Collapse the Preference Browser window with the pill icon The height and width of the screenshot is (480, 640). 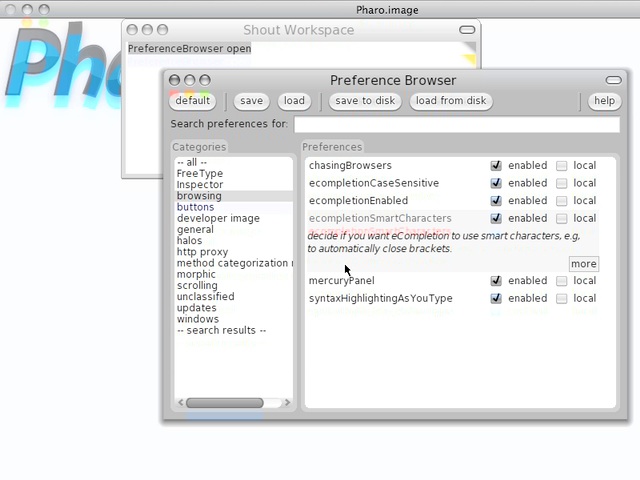tap(613, 80)
